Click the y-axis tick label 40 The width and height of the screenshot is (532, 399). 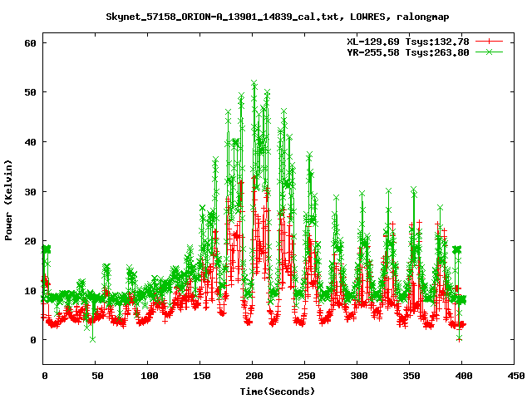click(x=30, y=142)
